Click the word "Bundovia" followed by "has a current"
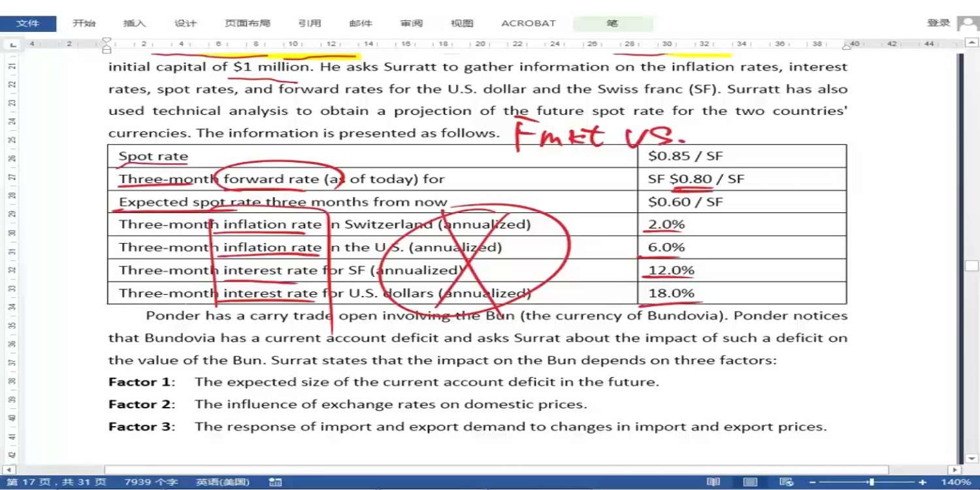Viewport: 980px width, 490px height. [x=174, y=338]
